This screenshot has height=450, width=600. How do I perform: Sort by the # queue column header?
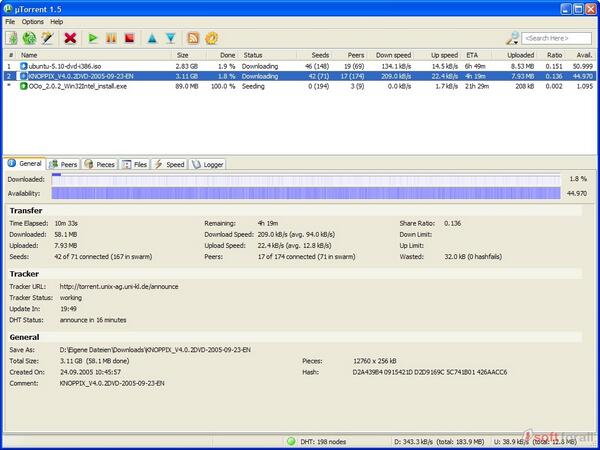click(11, 55)
